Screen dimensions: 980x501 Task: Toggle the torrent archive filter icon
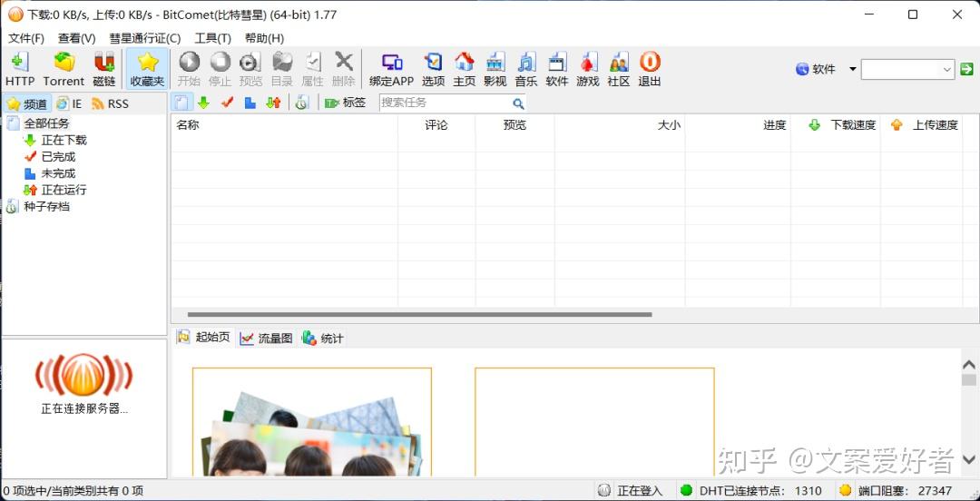click(302, 103)
